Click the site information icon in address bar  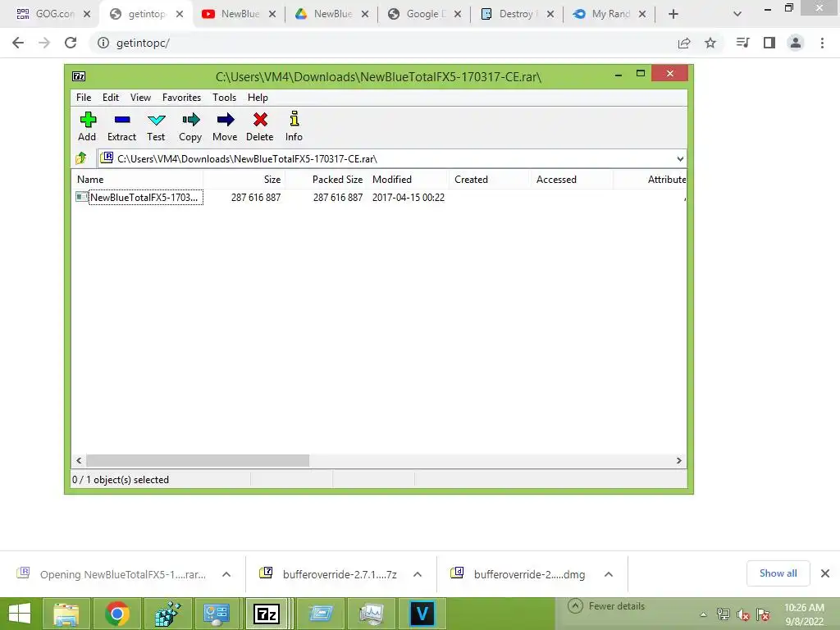(103, 43)
